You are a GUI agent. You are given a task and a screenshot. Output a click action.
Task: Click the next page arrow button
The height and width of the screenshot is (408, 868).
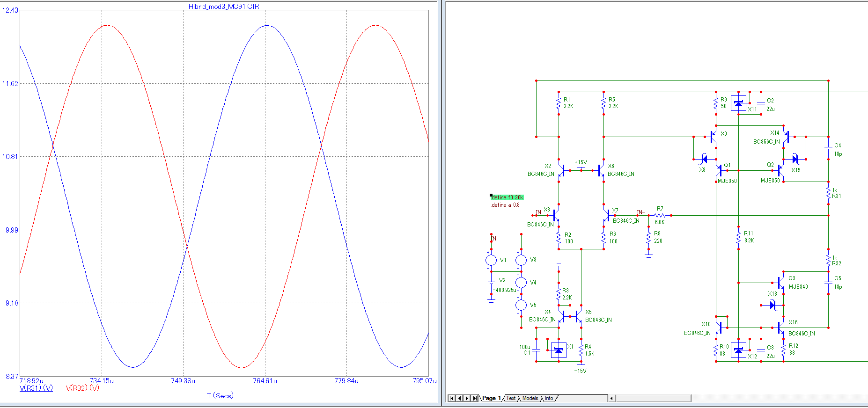pos(467,398)
